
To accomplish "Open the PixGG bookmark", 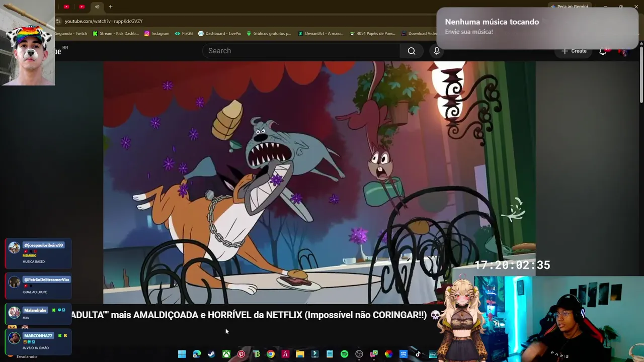I will coord(184,34).
